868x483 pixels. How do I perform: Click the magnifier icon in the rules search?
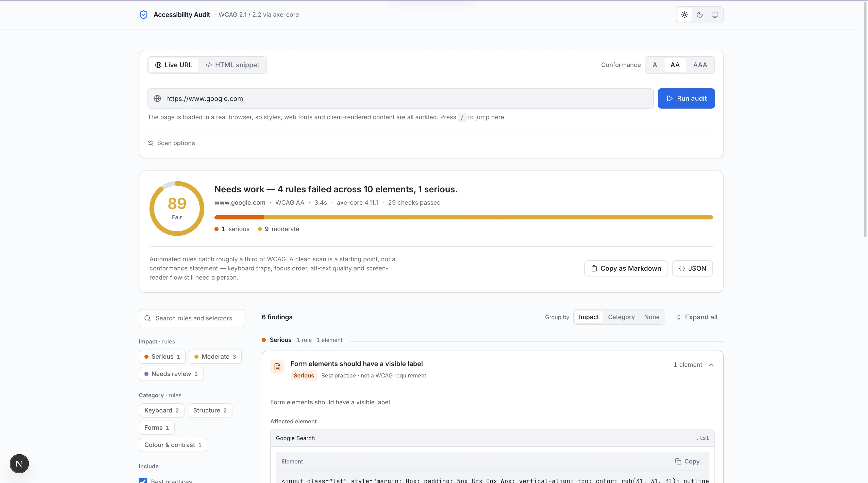pyautogui.click(x=148, y=318)
